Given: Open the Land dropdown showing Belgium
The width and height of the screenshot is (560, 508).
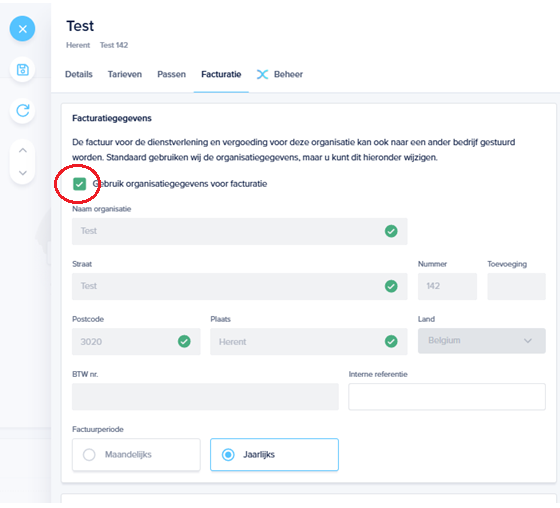Looking at the screenshot, I should tap(481, 341).
